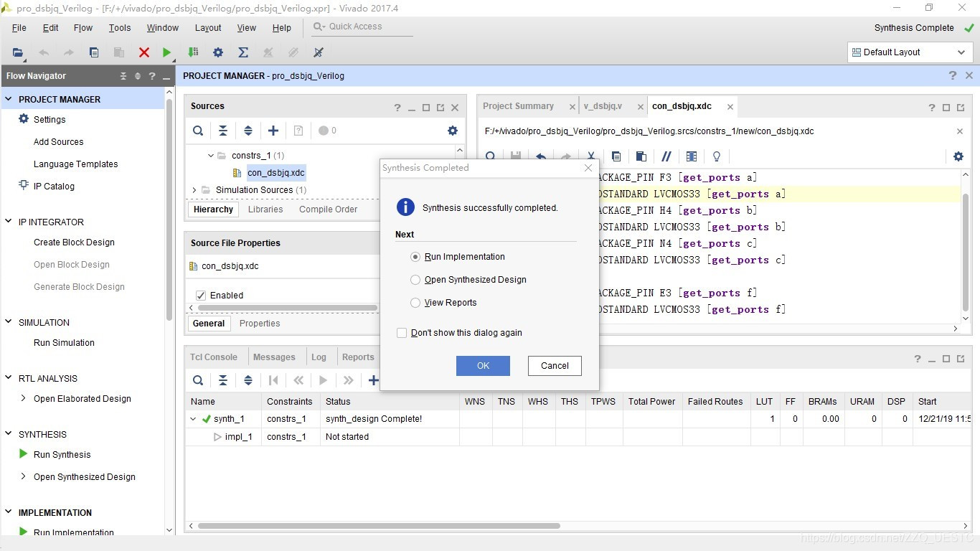980x551 pixels.
Task: Open the Flow menu
Action: tap(83, 27)
